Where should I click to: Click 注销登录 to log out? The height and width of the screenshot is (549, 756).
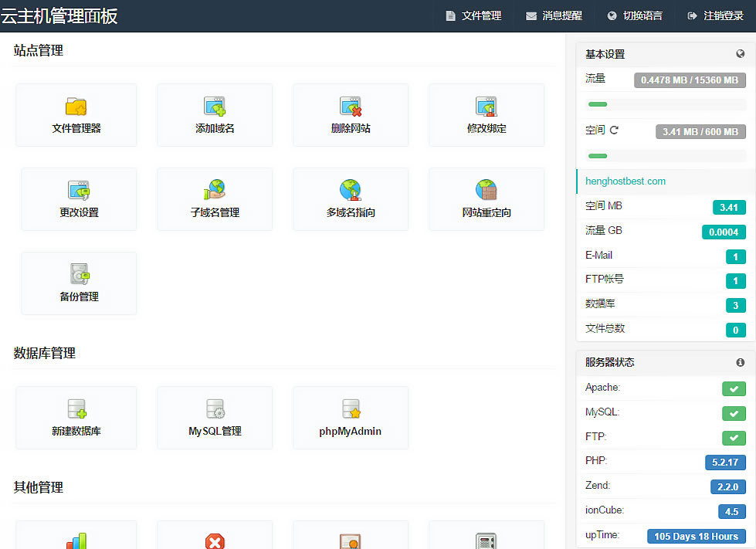click(x=716, y=16)
